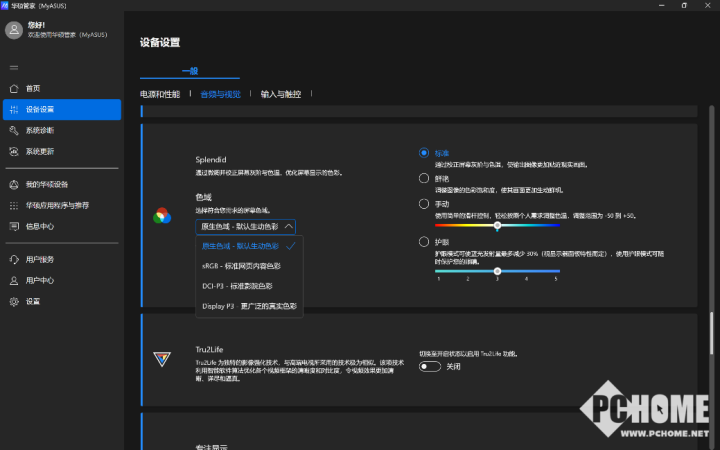Choose Display P3 color gamut option
Viewport: 720px width, 450px height.
coord(249,306)
